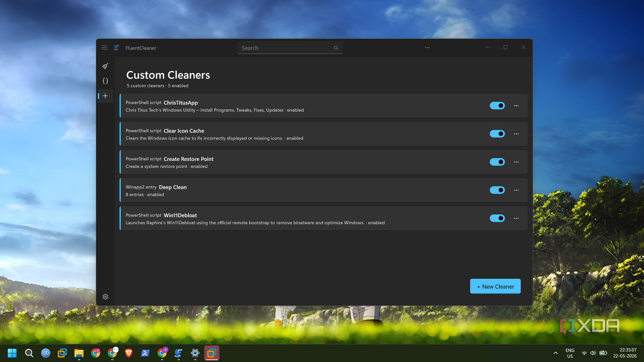The width and height of the screenshot is (644, 362).
Task: Open Chrome with purple profile badge
Action: [162, 353]
